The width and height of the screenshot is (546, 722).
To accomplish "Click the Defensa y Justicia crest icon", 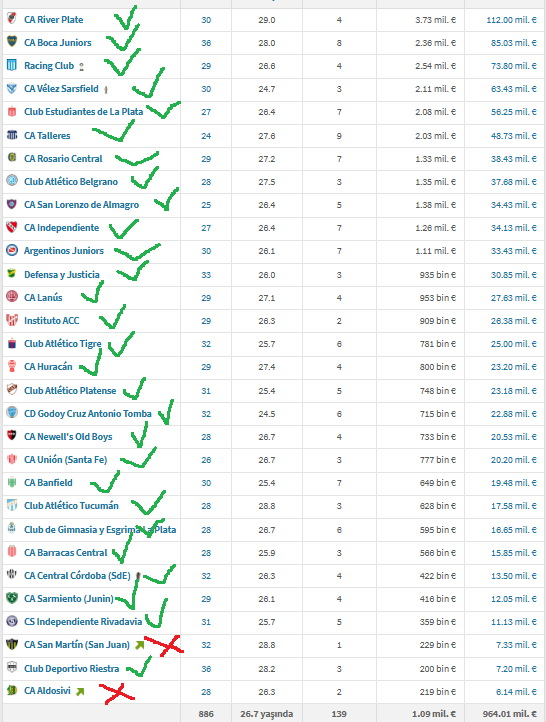I will tap(12, 274).
